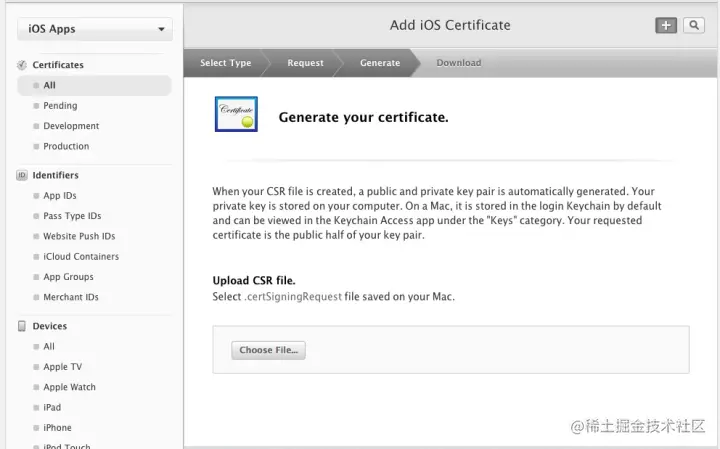Open Apple Watch devices
Screen dimensions: 720x449
click(x=69, y=387)
